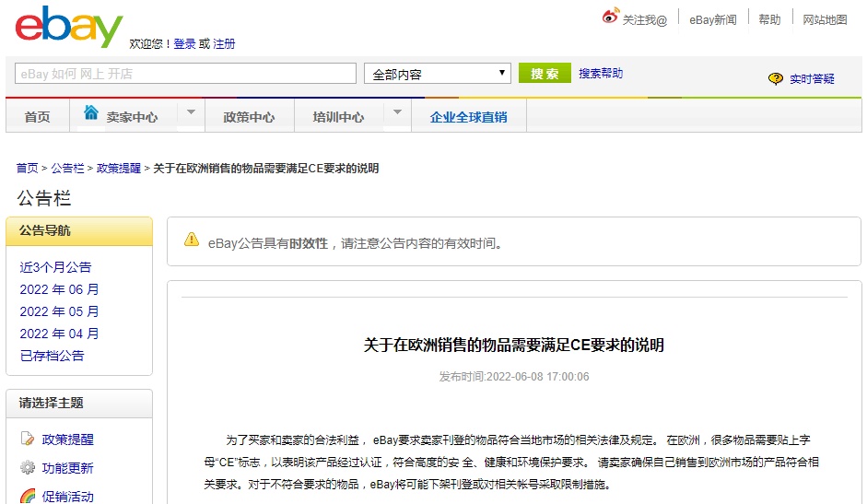Image resolution: width=867 pixels, height=504 pixels.
Task: Click the Weibo follow icon
Action: coord(611,16)
